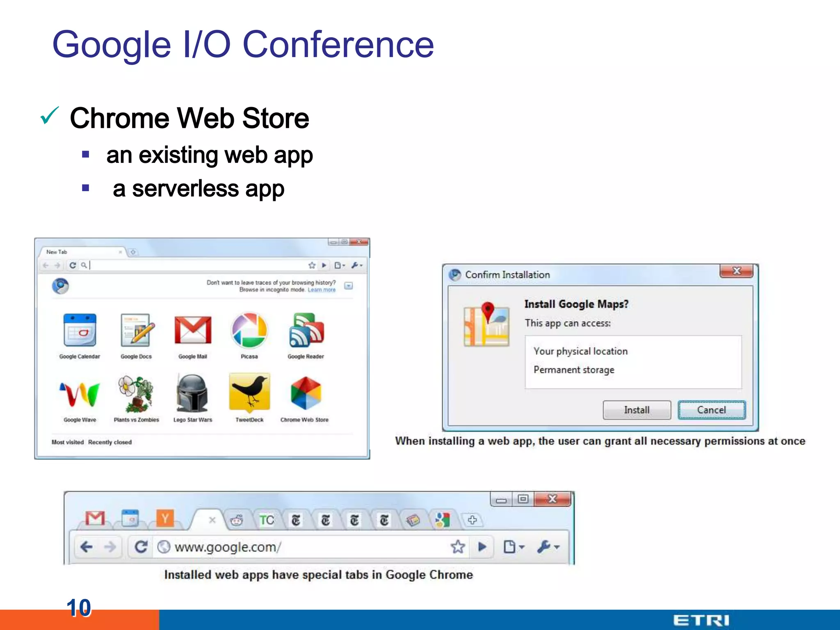Launch the Google Wave app icon
This screenshot has height=630, width=840.
(x=80, y=394)
